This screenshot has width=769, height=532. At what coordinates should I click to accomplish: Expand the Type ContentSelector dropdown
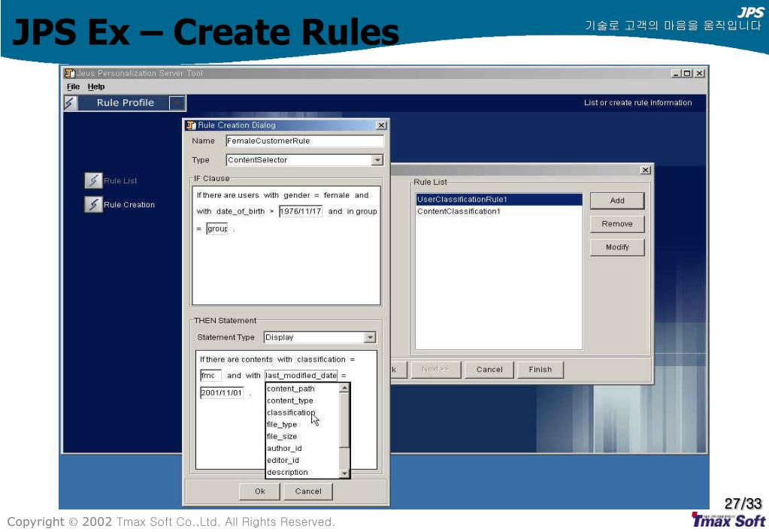tap(377, 160)
